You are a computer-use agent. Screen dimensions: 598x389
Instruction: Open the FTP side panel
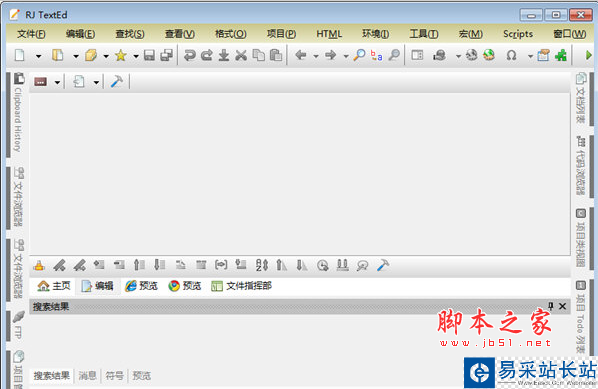click(x=18, y=326)
